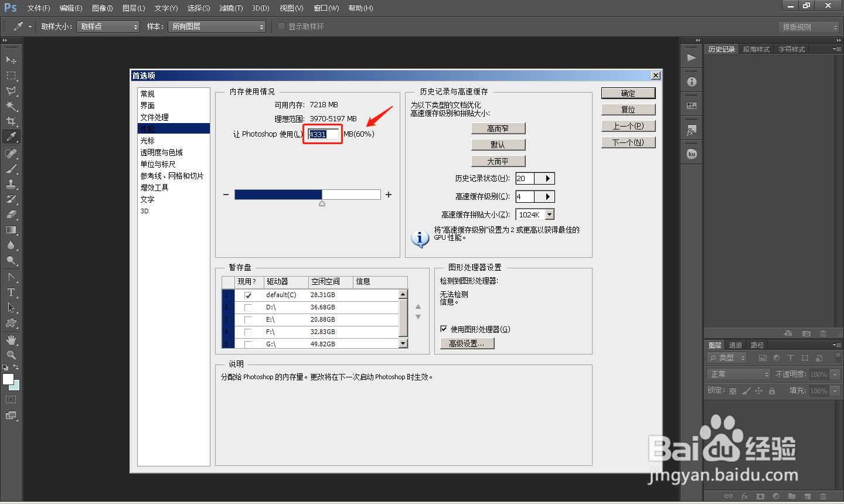844x504 pixels.
Task: Open 排版规则 workspace dropdown
Action: point(809,27)
